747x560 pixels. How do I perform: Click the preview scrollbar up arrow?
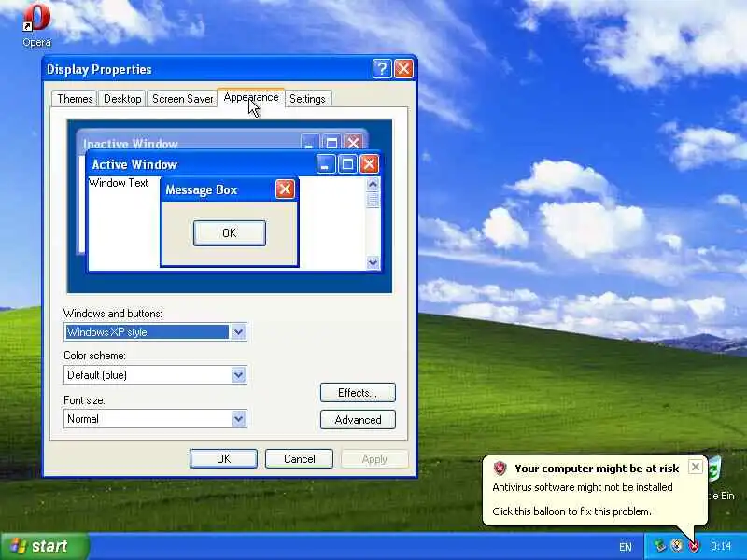(x=373, y=184)
